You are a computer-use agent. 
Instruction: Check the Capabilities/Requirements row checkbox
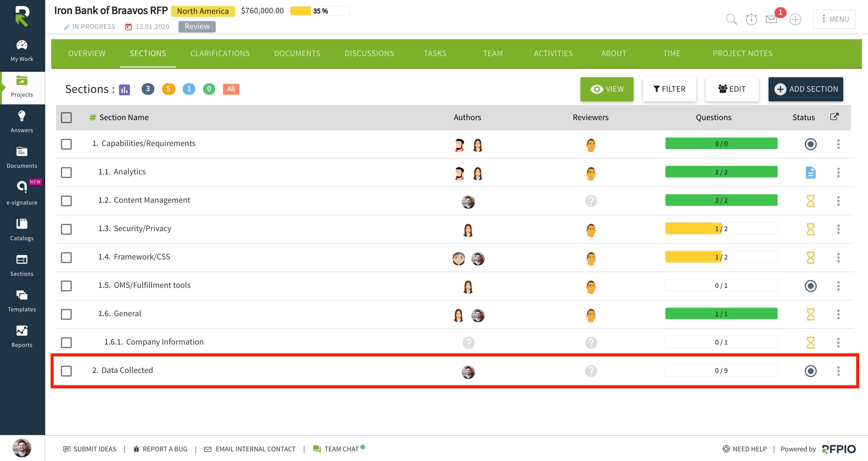(66, 144)
